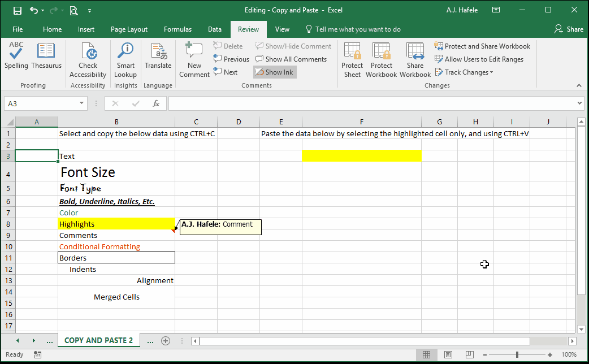Select the COPY AND PASTE 2 sheet tab

(99, 340)
